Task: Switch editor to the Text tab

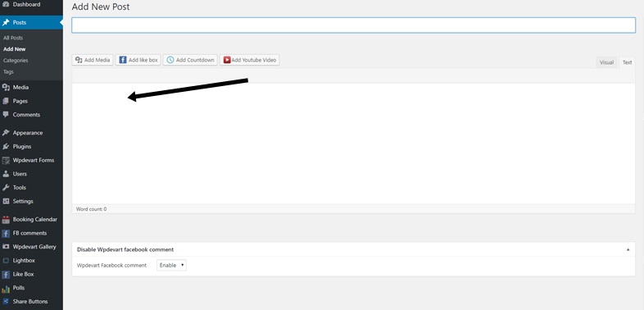Action: tap(627, 62)
